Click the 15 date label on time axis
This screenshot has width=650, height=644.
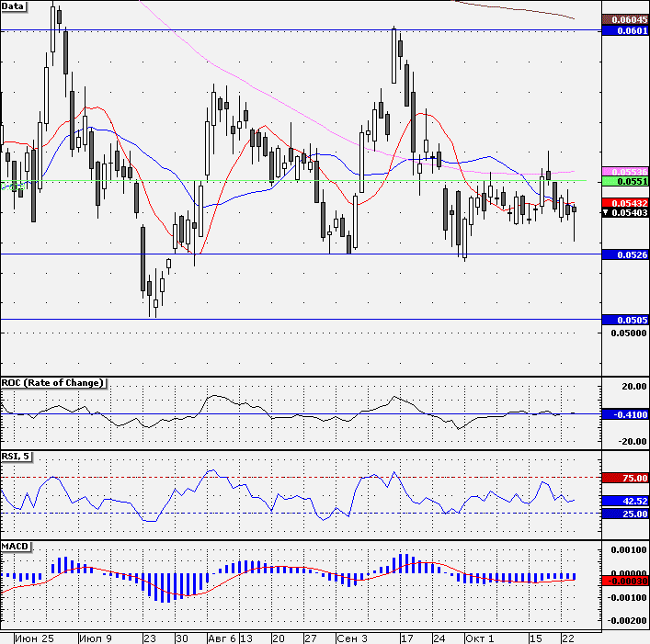[x=535, y=638]
